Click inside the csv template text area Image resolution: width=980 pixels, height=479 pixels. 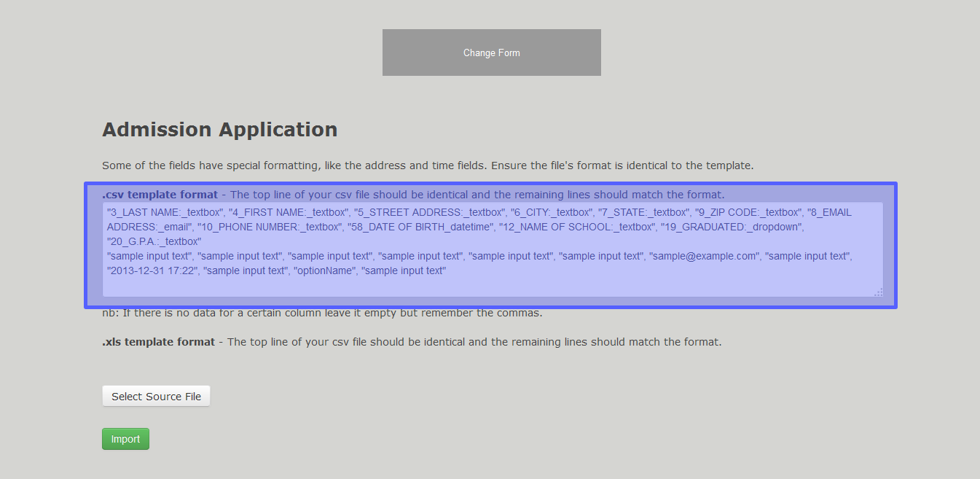(x=492, y=286)
